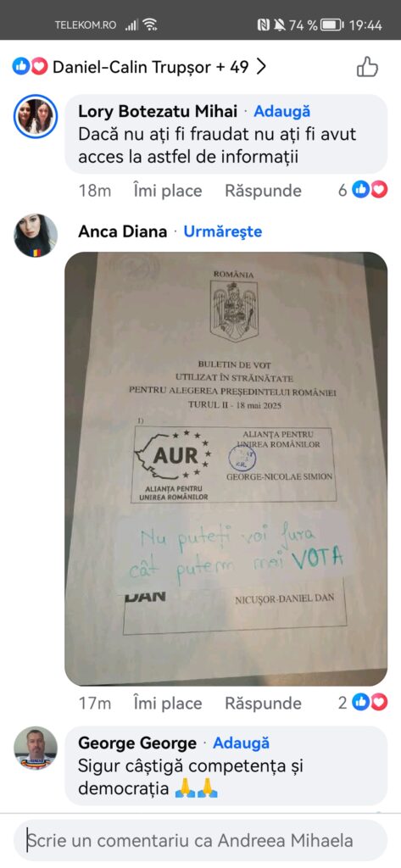Screen dimensions: 401x868
Task: Focus the Scrie un comentariu input field
Action: [x=200, y=841]
